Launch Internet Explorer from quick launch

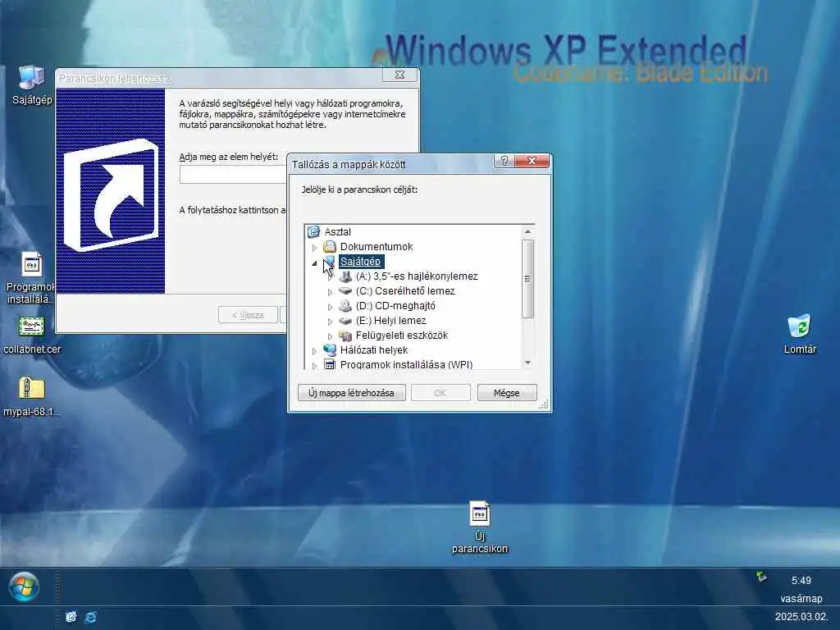tap(90, 617)
